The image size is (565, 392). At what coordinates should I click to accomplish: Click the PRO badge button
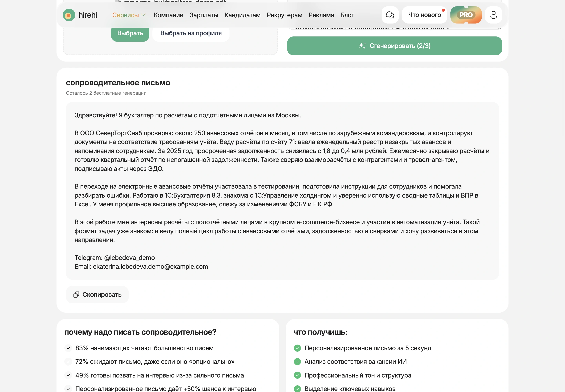click(466, 15)
